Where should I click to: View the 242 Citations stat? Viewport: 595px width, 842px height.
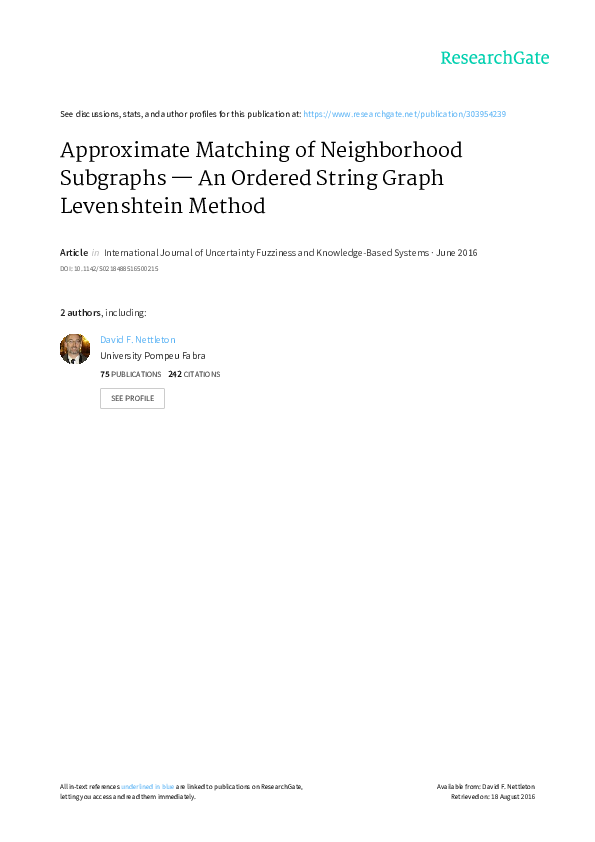(x=194, y=374)
